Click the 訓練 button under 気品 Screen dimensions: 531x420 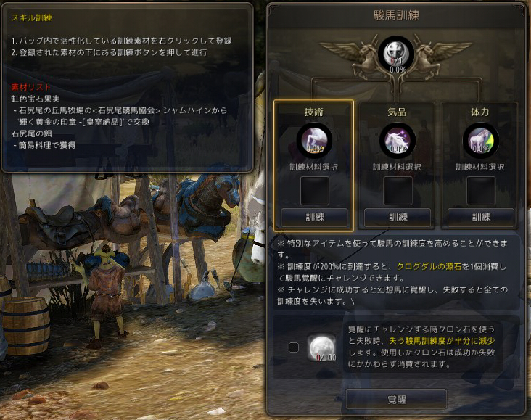[398, 217]
